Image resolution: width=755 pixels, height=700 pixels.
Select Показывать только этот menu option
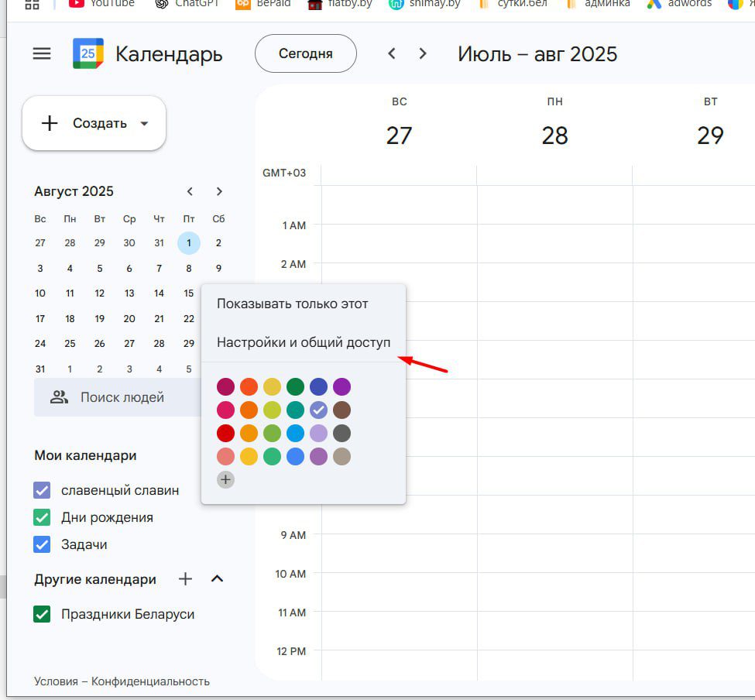[x=292, y=304]
